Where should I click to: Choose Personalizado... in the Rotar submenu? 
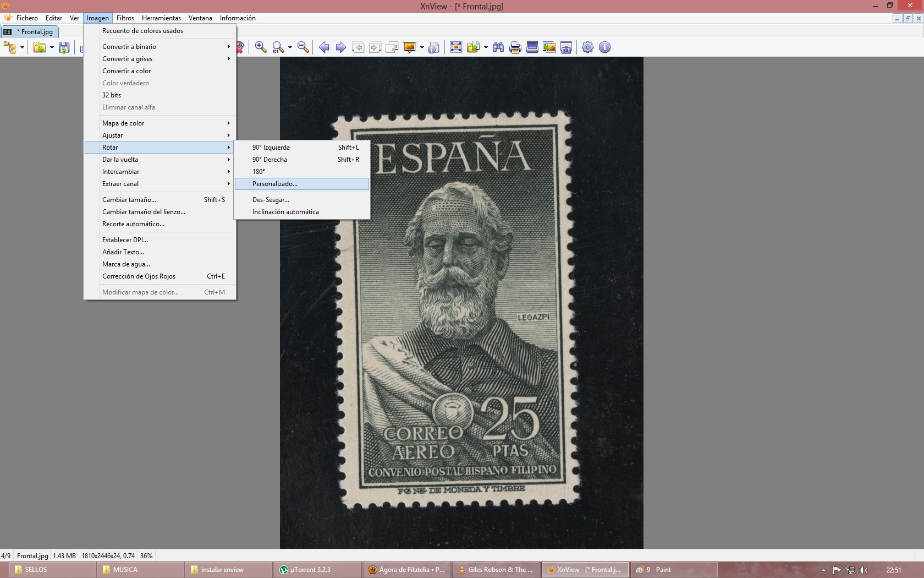(x=275, y=184)
